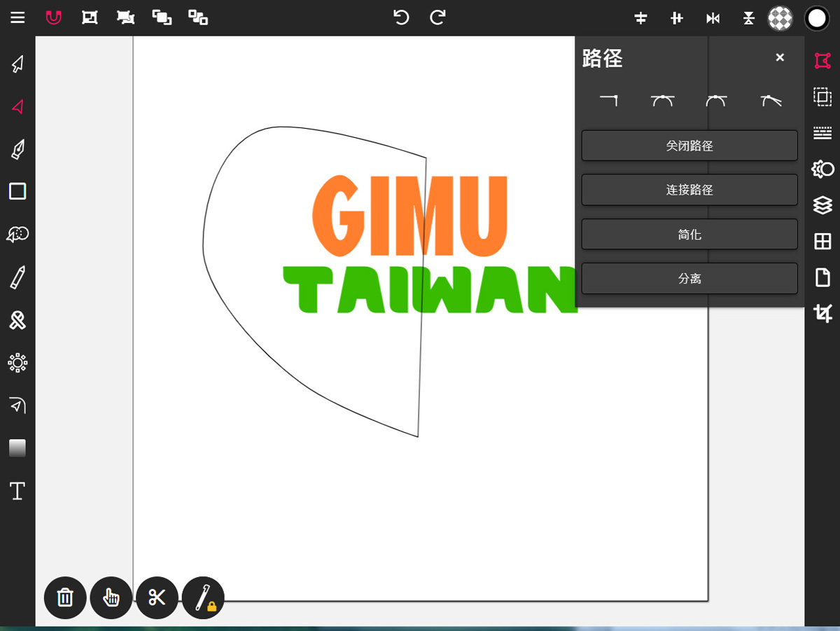
Task: Open the grid panel icon
Action: (822, 242)
